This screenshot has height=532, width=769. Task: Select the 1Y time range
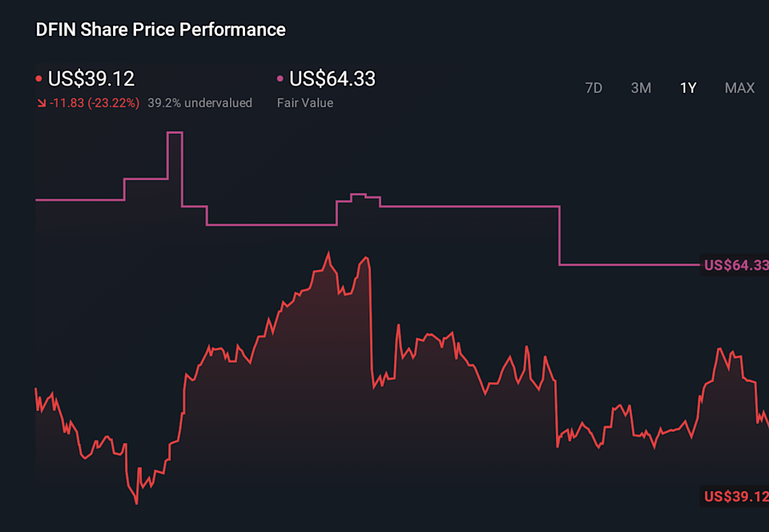point(688,88)
